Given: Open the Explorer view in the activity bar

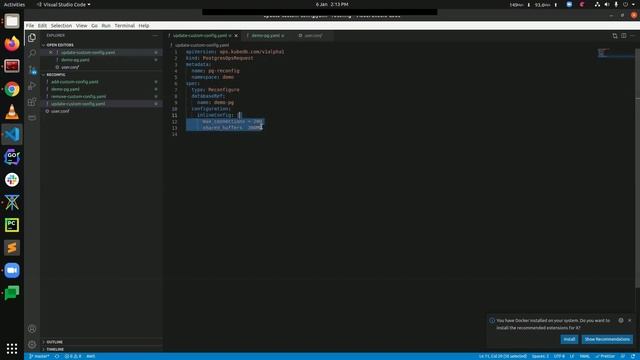Looking at the screenshot, I should (x=32, y=38).
